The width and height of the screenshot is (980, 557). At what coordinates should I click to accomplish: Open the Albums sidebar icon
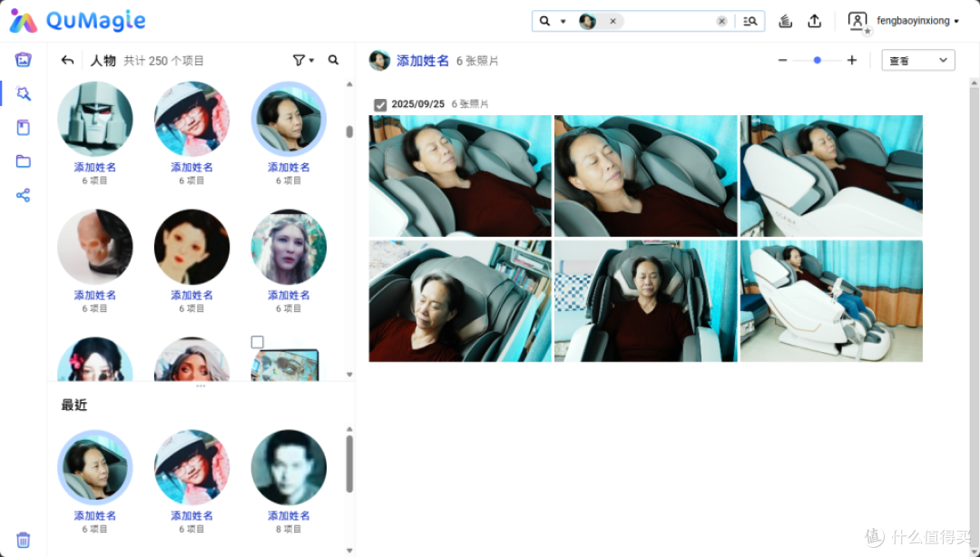tap(23, 128)
